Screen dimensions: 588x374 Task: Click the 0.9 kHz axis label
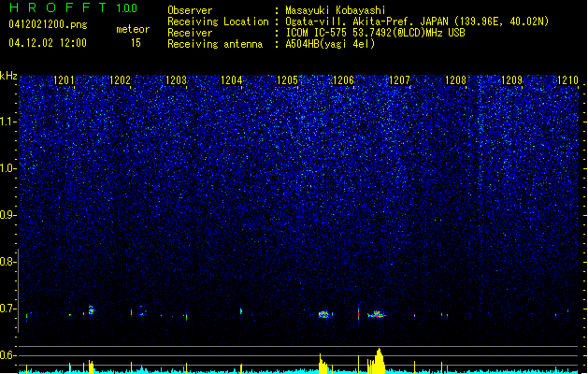7,215
